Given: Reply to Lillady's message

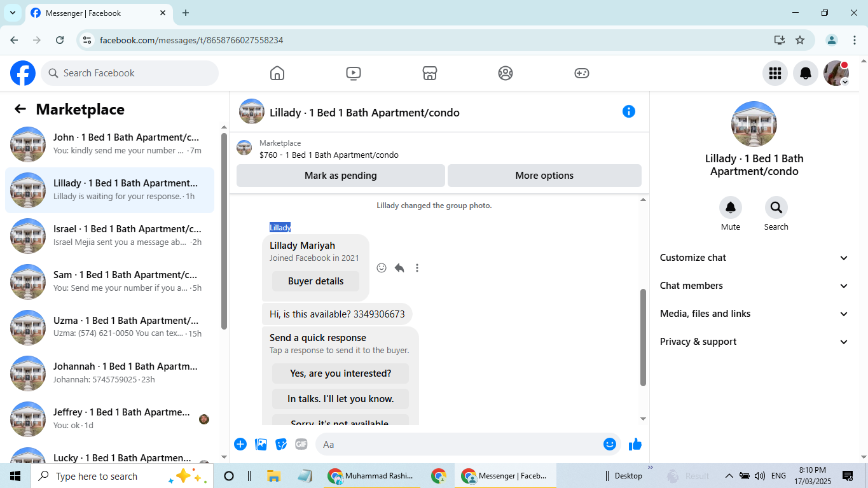Looking at the screenshot, I should pyautogui.click(x=399, y=268).
